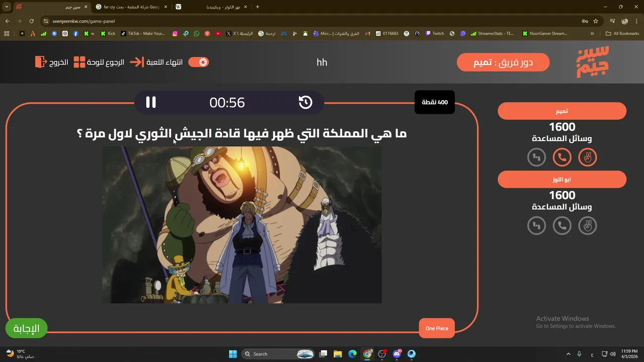Use تميم team's swap lifeline
The width and height of the screenshot is (644, 362).
537,158
